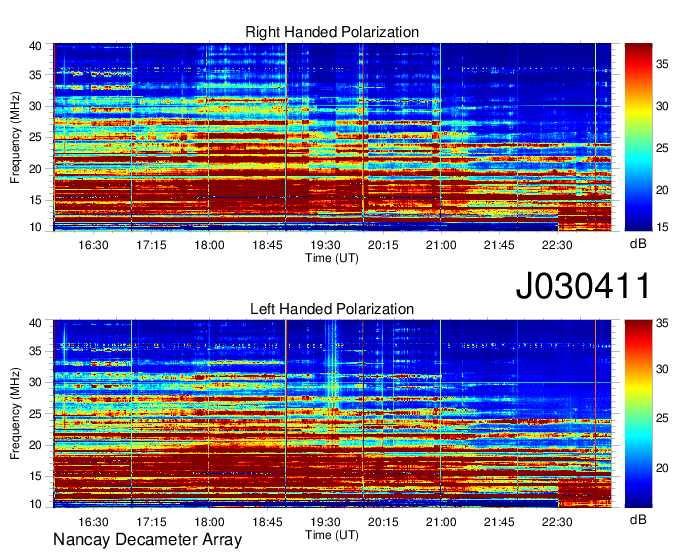Click the "Left Handed Polarization" plot title
Screen dimensions: 680x552
[x=332, y=309]
